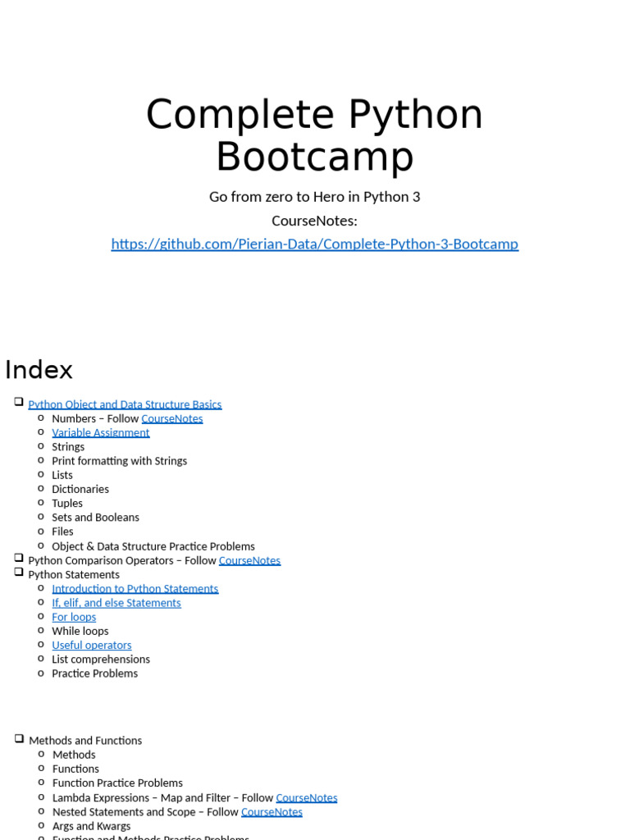
Task: Click the 'Strings' list item
Action: point(68,447)
